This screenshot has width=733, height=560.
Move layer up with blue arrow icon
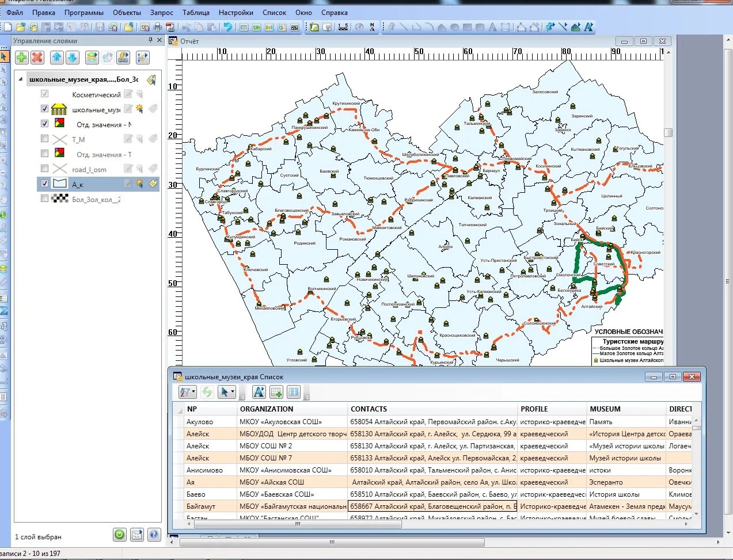[x=56, y=57]
